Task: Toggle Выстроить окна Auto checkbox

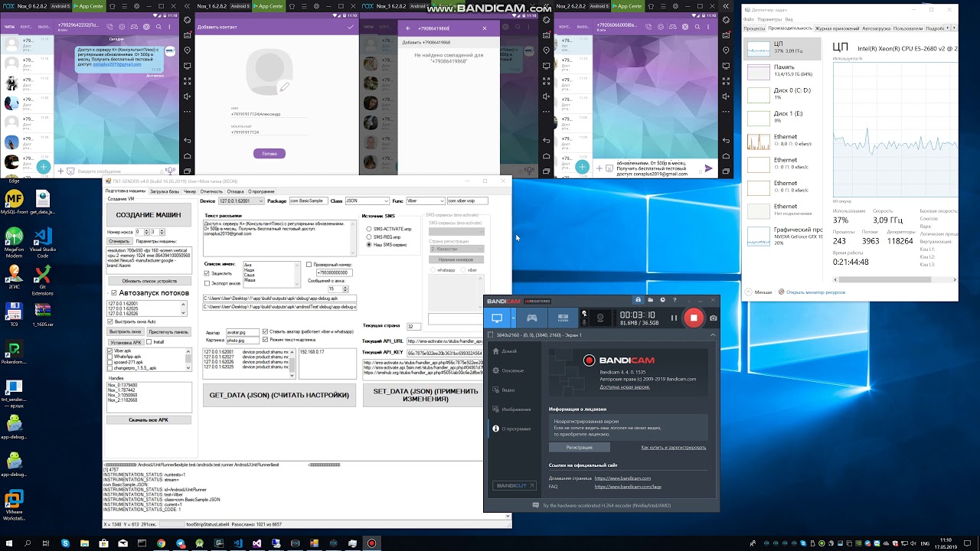Action: click(x=110, y=321)
